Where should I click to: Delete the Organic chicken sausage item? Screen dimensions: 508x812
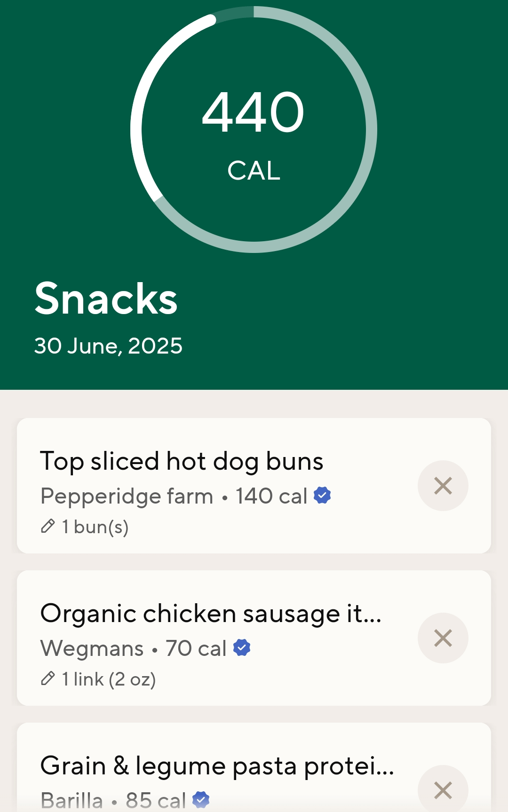tap(443, 638)
